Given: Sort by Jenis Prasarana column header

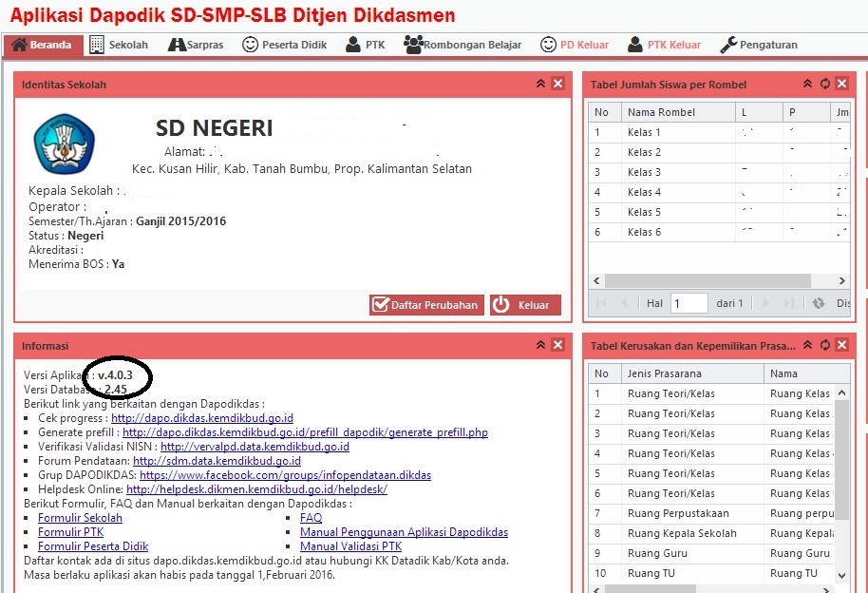Looking at the screenshot, I should point(692,373).
